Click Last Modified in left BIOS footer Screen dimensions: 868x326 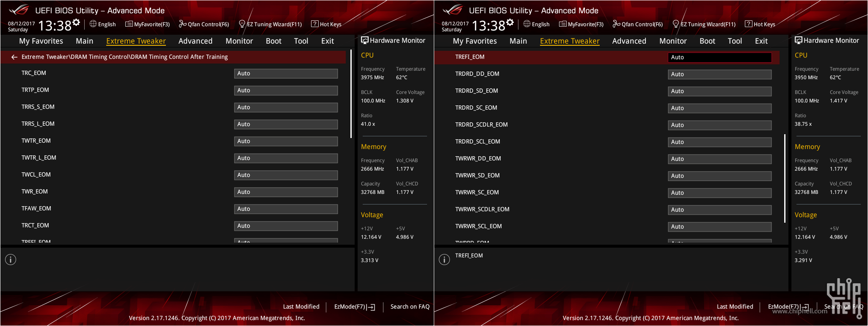pos(301,307)
